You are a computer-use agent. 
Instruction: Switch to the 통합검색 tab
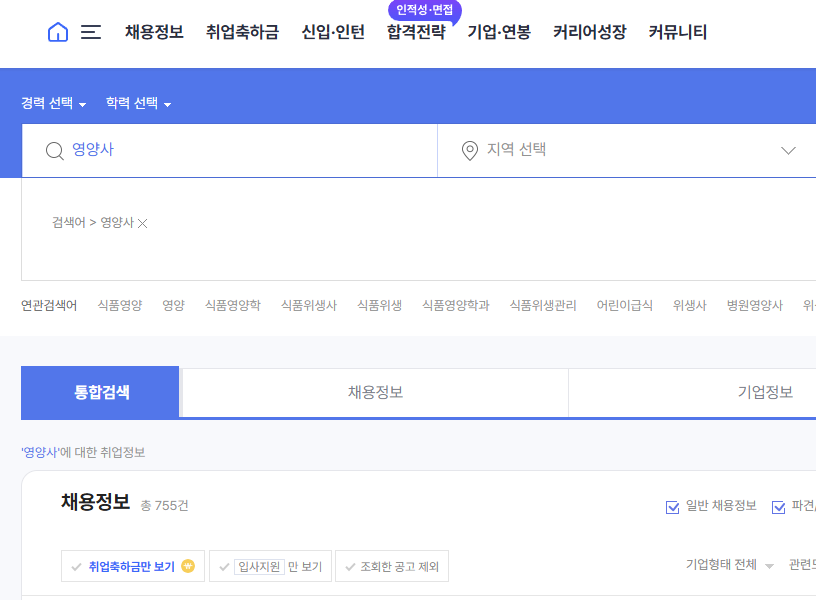[100, 392]
